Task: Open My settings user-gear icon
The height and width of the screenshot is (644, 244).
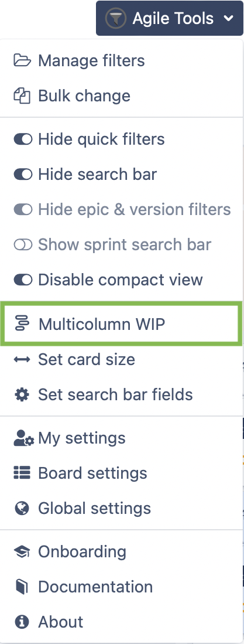Action: tap(23, 438)
